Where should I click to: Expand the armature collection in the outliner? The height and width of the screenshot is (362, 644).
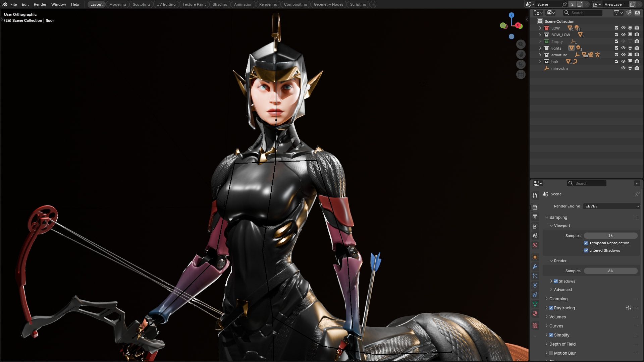click(x=540, y=55)
